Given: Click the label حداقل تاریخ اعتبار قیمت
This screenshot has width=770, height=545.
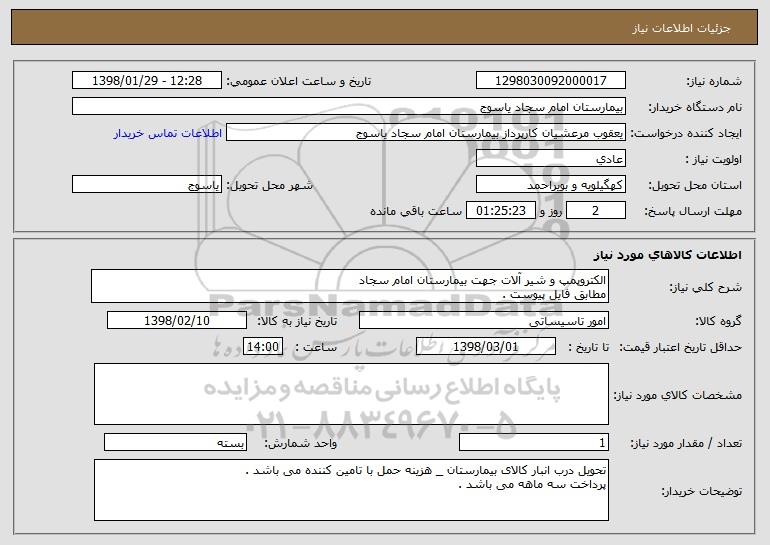Looking at the screenshot, I should click(x=681, y=347).
